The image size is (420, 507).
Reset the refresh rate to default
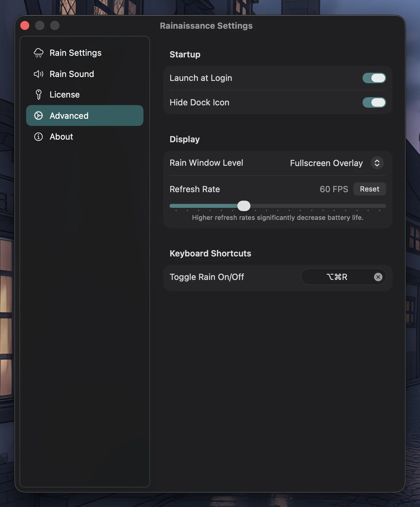[369, 189]
